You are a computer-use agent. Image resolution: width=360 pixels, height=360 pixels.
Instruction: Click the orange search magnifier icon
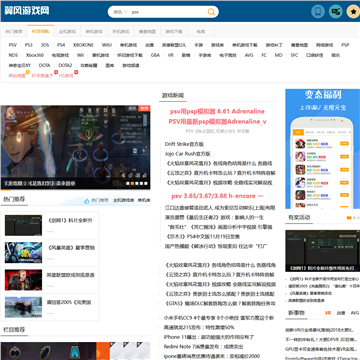point(211,12)
